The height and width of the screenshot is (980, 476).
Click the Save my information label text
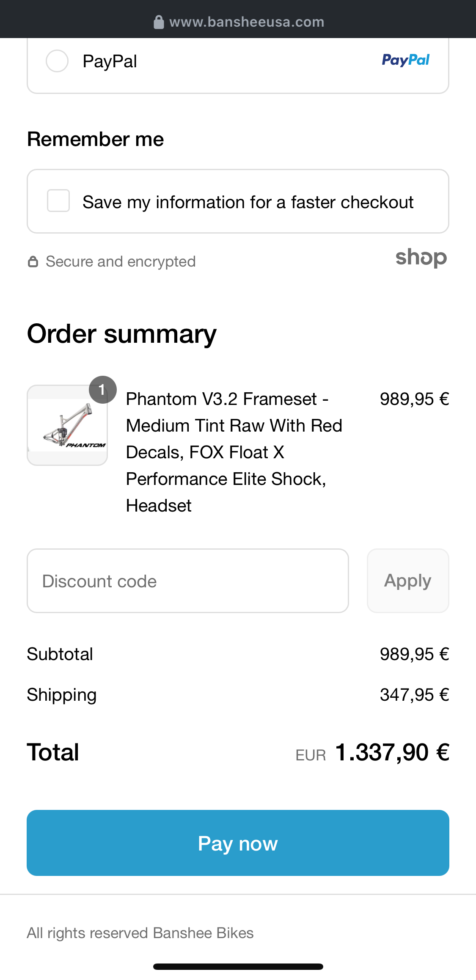248,202
